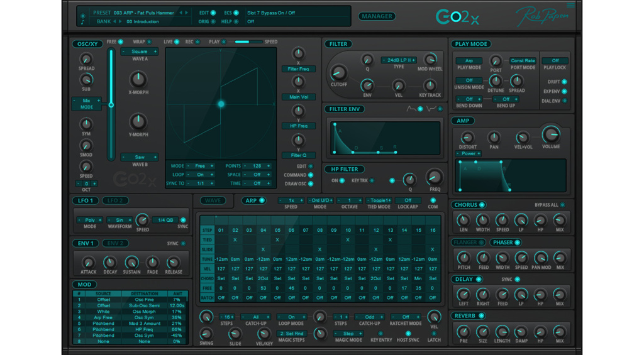Switch to the WAVE tab
The image size is (644, 355).
pos(213,200)
